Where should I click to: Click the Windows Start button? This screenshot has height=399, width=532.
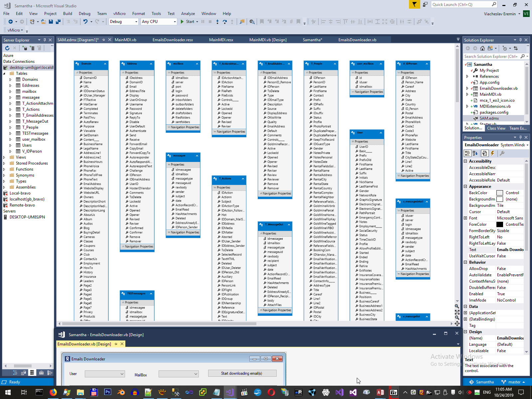coord(8,392)
